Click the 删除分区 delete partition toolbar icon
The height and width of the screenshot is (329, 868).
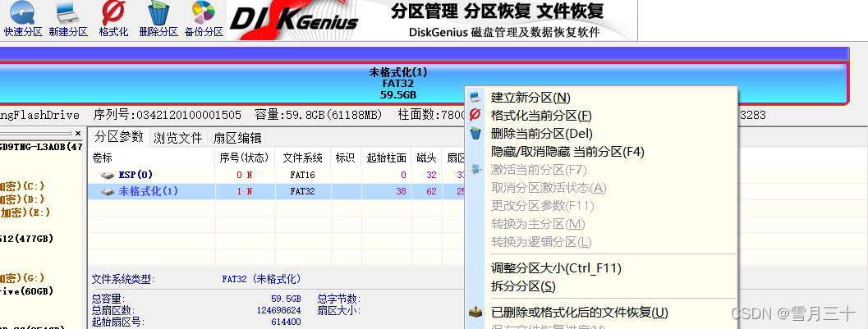click(x=158, y=20)
